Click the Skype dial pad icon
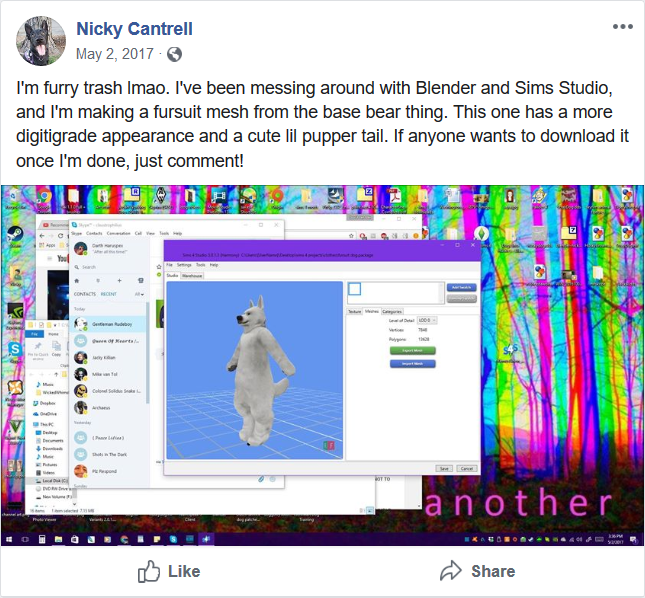The width and height of the screenshot is (645, 598). [141, 280]
